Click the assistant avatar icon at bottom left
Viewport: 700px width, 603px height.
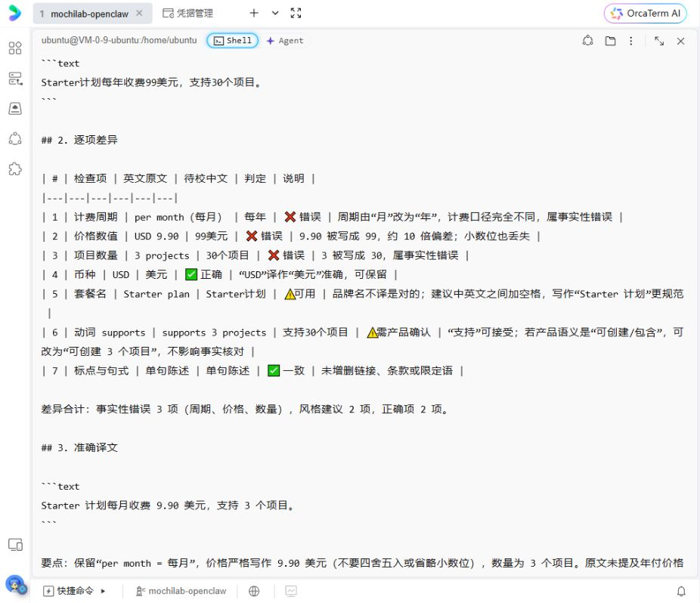click(16, 584)
